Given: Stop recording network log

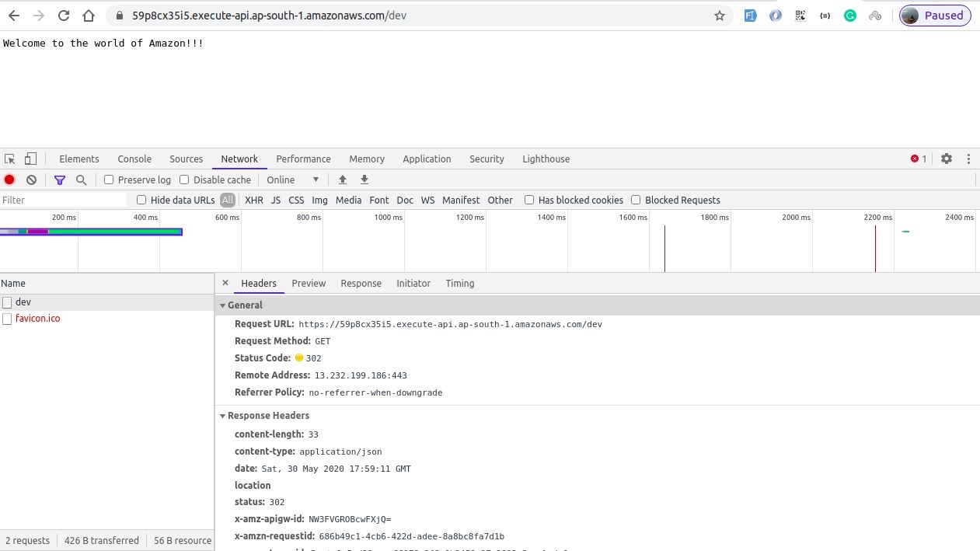Looking at the screenshot, I should (x=9, y=180).
